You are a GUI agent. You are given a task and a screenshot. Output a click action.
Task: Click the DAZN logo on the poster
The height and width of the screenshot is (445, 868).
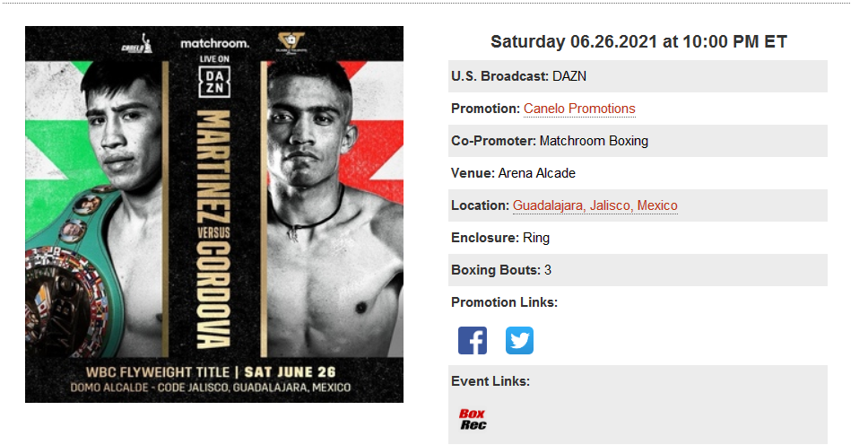[215, 81]
